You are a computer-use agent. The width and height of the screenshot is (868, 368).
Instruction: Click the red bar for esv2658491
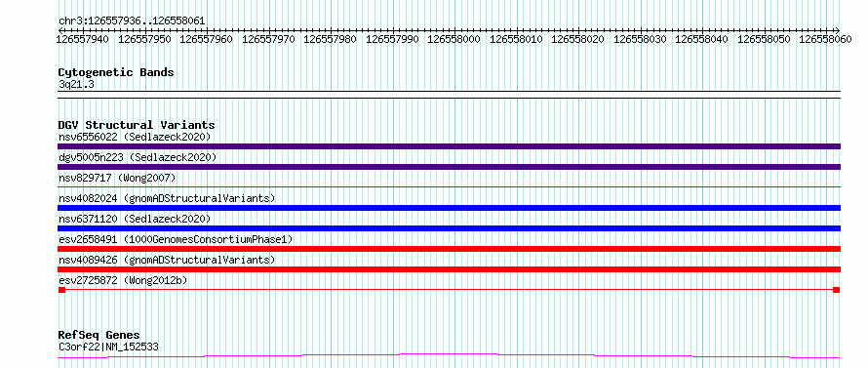pyautogui.click(x=449, y=249)
